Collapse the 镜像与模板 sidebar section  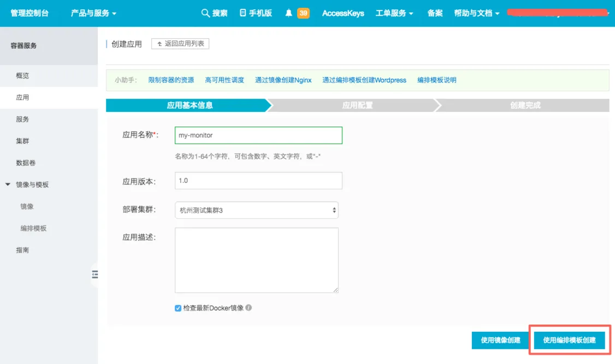click(x=8, y=184)
